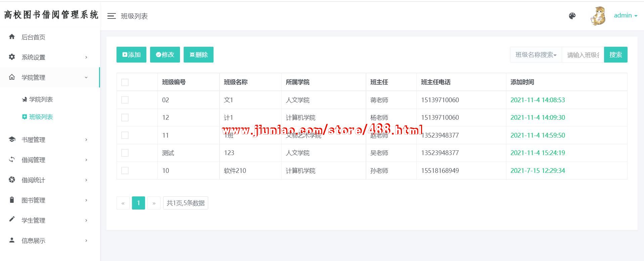Open the theme color palette icon
Image resolution: width=644 pixels, height=261 pixels.
point(572,16)
